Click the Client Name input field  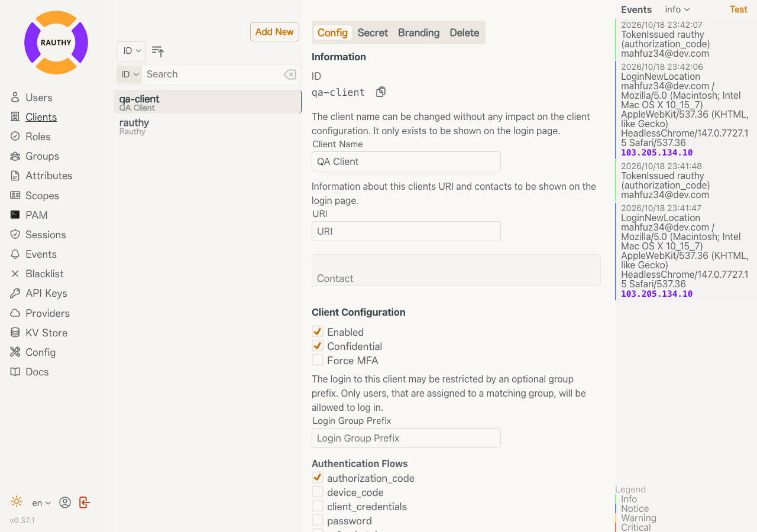(x=406, y=161)
